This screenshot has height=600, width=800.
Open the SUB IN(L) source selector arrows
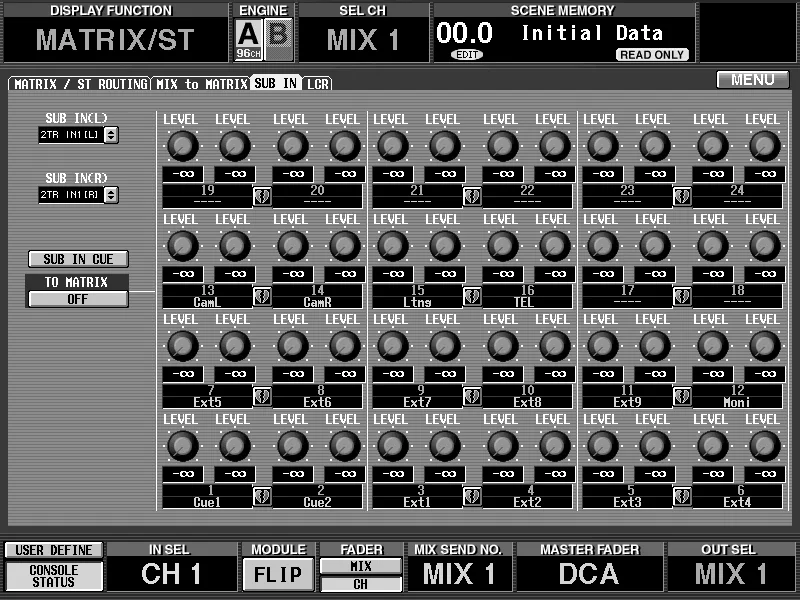point(111,135)
